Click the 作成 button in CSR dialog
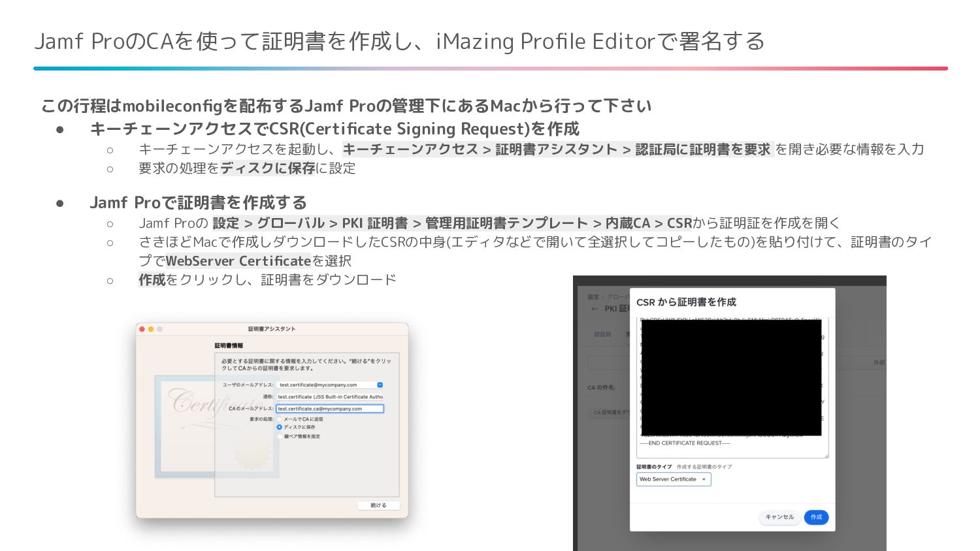The height and width of the screenshot is (551, 980). [816, 517]
